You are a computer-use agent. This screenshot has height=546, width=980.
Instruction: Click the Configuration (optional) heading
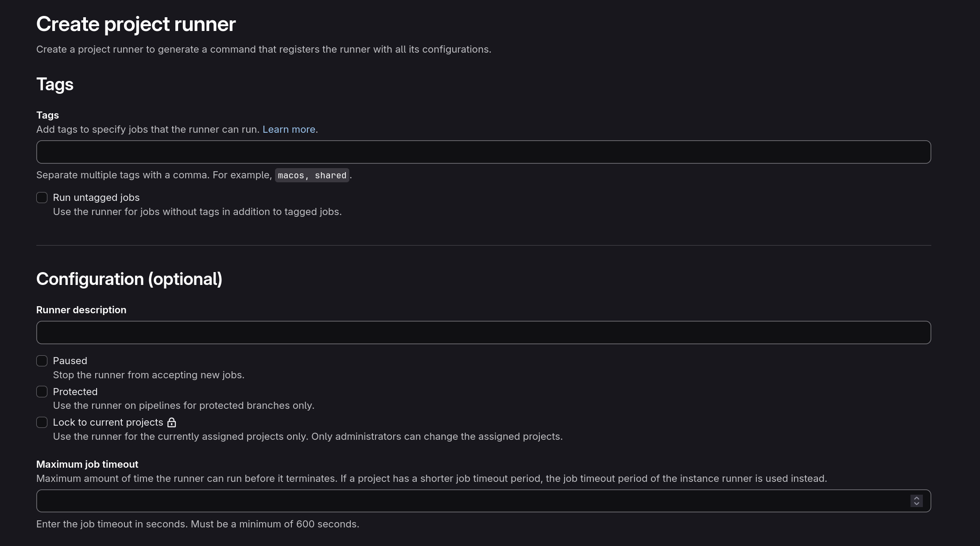[129, 279]
